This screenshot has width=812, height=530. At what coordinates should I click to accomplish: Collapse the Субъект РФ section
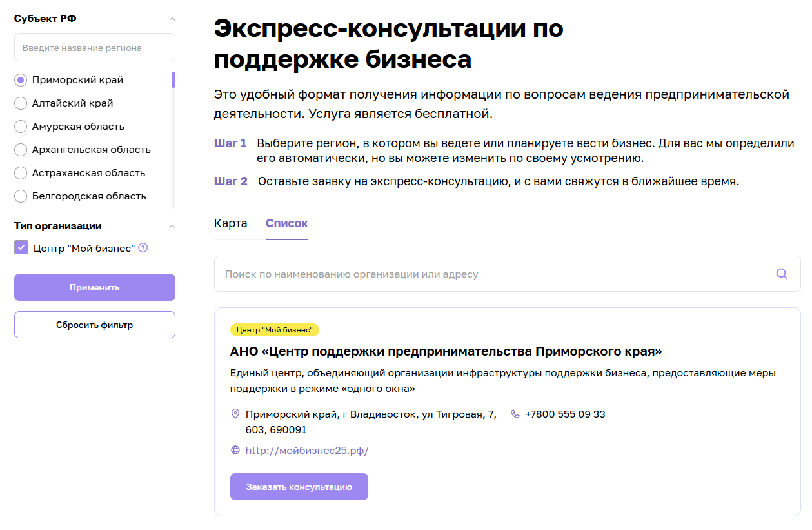pyautogui.click(x=172, y=19)
